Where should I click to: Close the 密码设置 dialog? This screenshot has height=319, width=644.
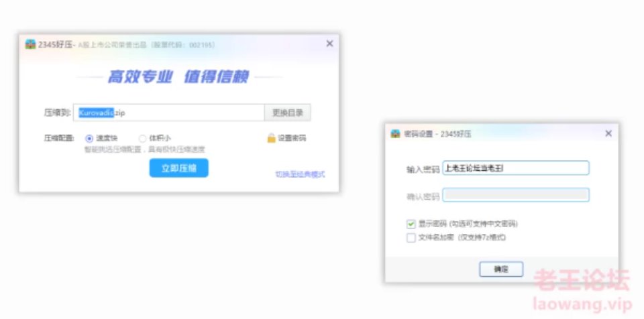coord(608,133)
